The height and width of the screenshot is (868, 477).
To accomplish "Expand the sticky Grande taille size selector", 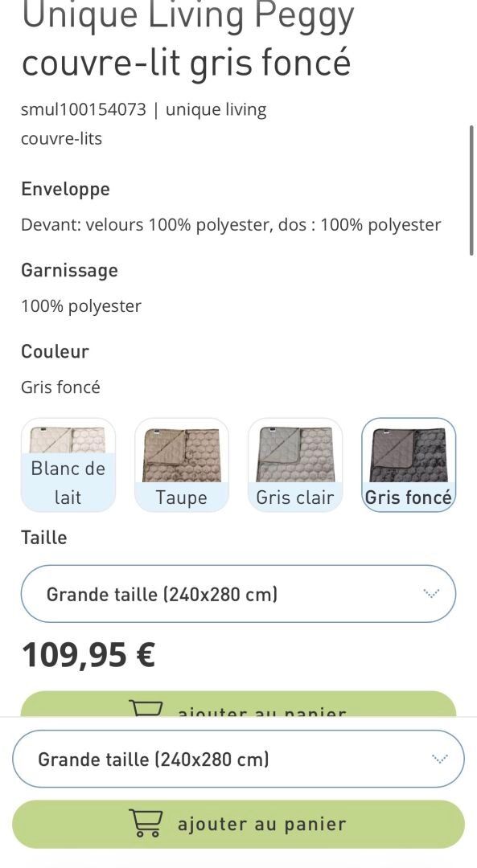I will click(238, 759).
